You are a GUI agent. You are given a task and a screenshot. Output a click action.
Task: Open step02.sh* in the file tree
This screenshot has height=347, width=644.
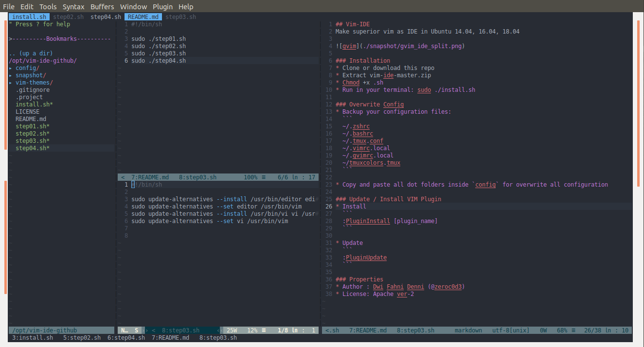point(33,134)
